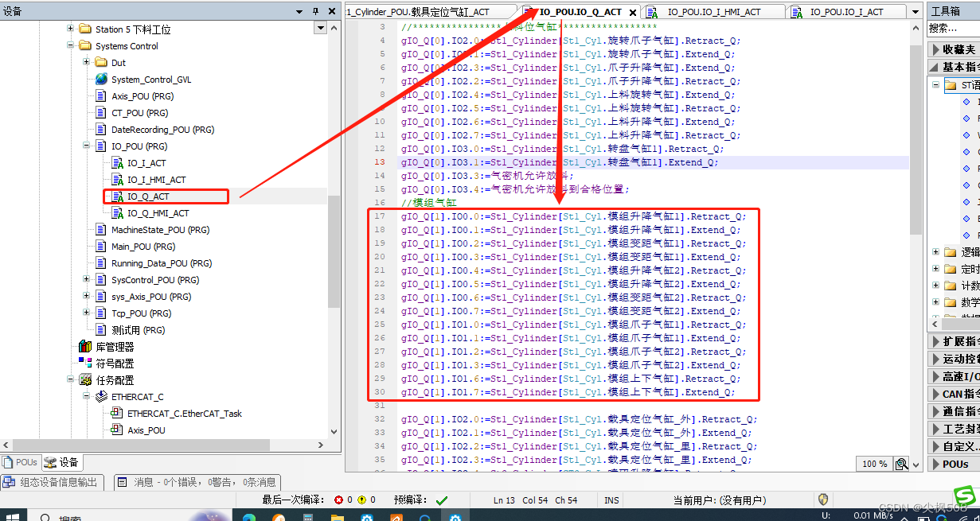Select Axis_POU (PRG) under Systems Control
Viewport: 980px width, 521px height.
pos(143,96)
